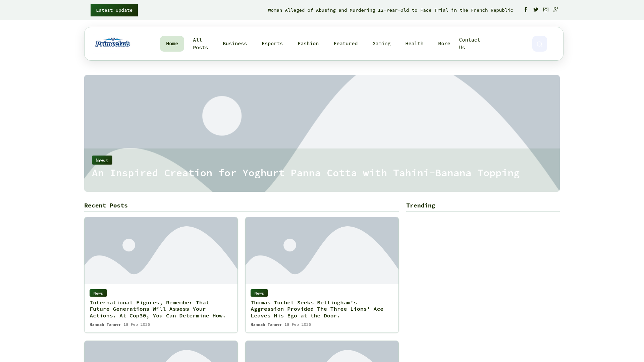Screen dimensions: 644x362
Task: Click the Cop30 International Figures post thumbnail
Action: (161, 251)
